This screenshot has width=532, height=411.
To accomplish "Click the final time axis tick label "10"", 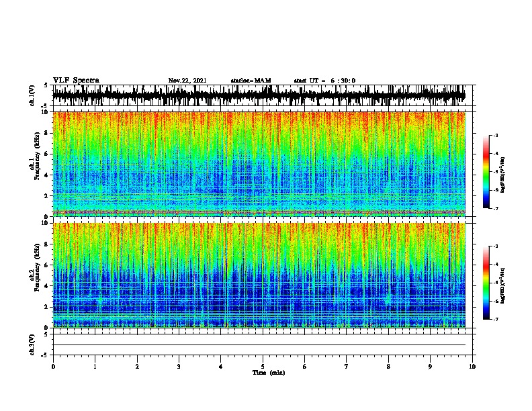I will coord(472,367).
